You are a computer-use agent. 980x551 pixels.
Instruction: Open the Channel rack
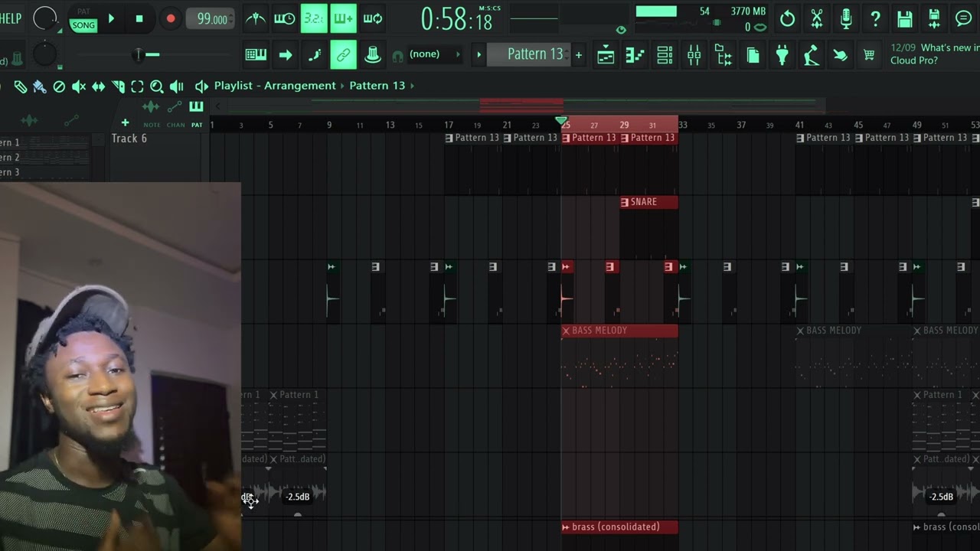tap(665, 55)
